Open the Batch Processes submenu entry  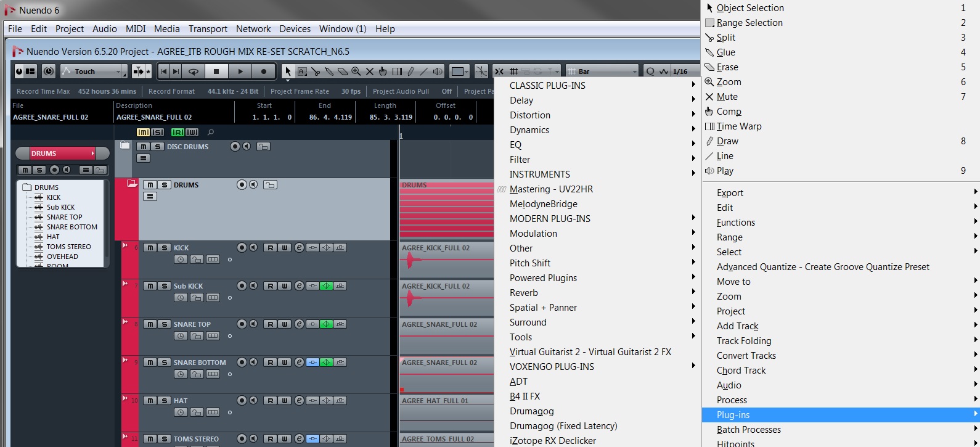(x=841, y=430)
